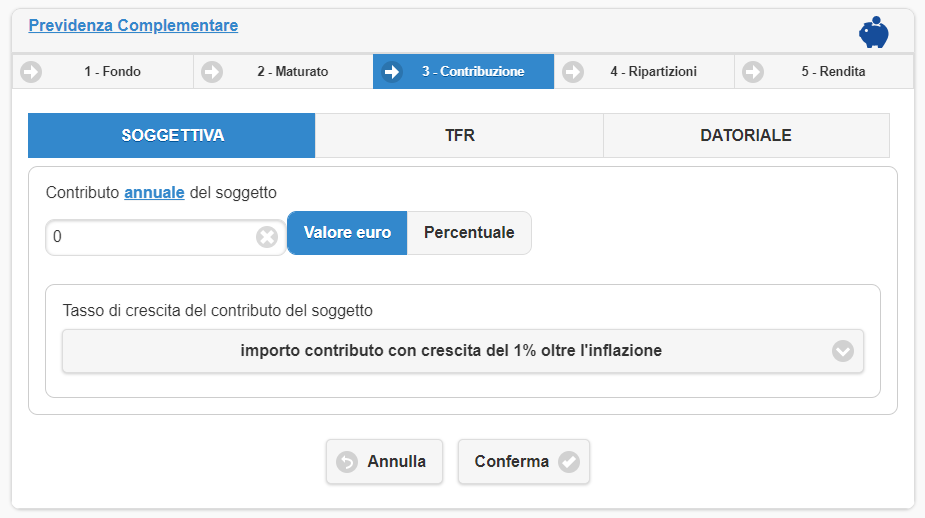Select the SOGGETTIVA tab
This screenshot has width=925, height=518.
pos(172,136)
